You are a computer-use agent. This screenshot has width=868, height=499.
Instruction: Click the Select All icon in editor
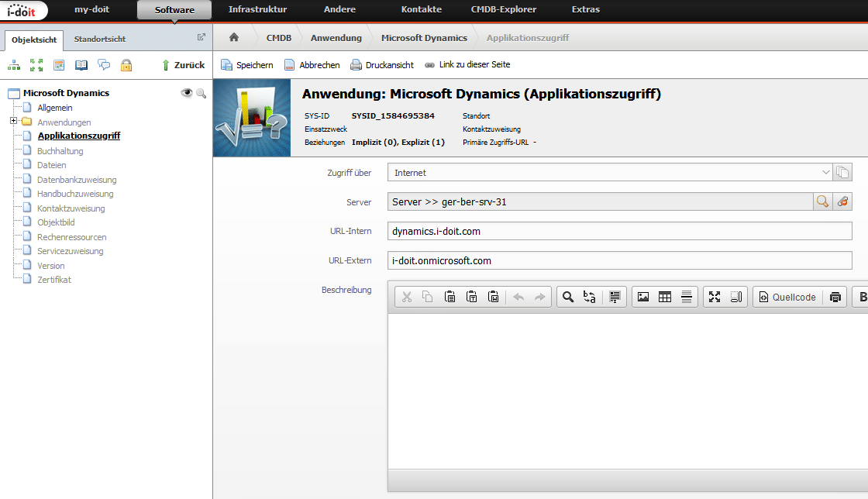pos(615,297)
